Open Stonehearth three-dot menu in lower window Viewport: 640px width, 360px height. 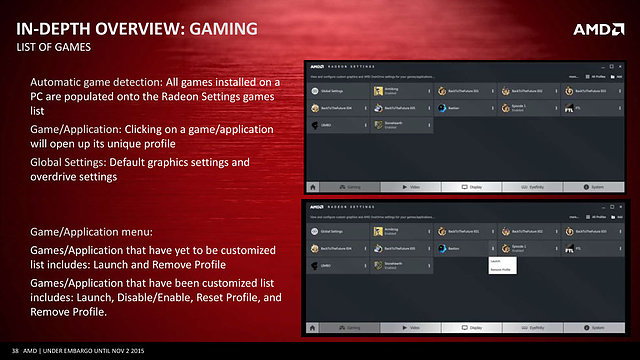tap(429, 266)
